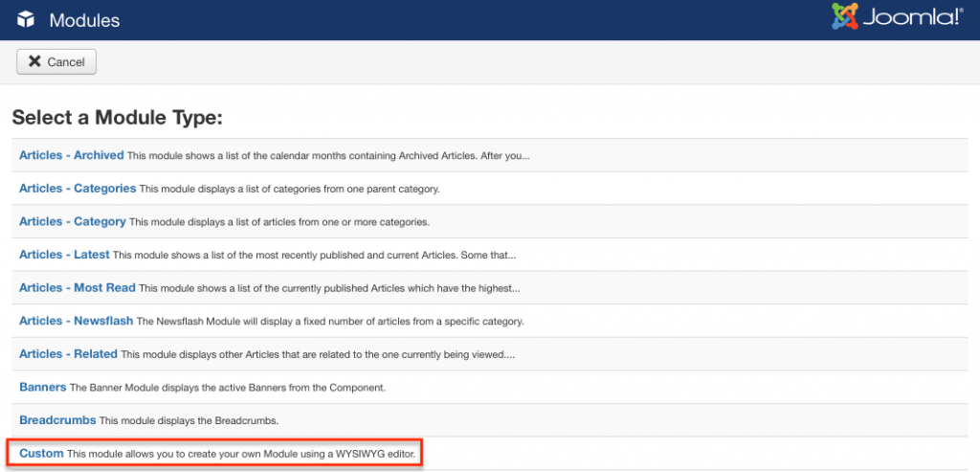Choose the Articles - Category module type
The width and height of the screenshot is (980, 472).
[73, 221]
